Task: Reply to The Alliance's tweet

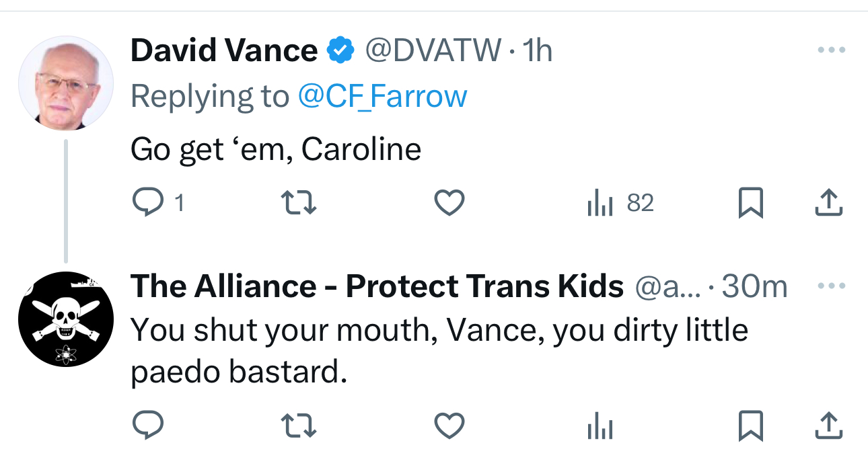Action: click(148, 425)
